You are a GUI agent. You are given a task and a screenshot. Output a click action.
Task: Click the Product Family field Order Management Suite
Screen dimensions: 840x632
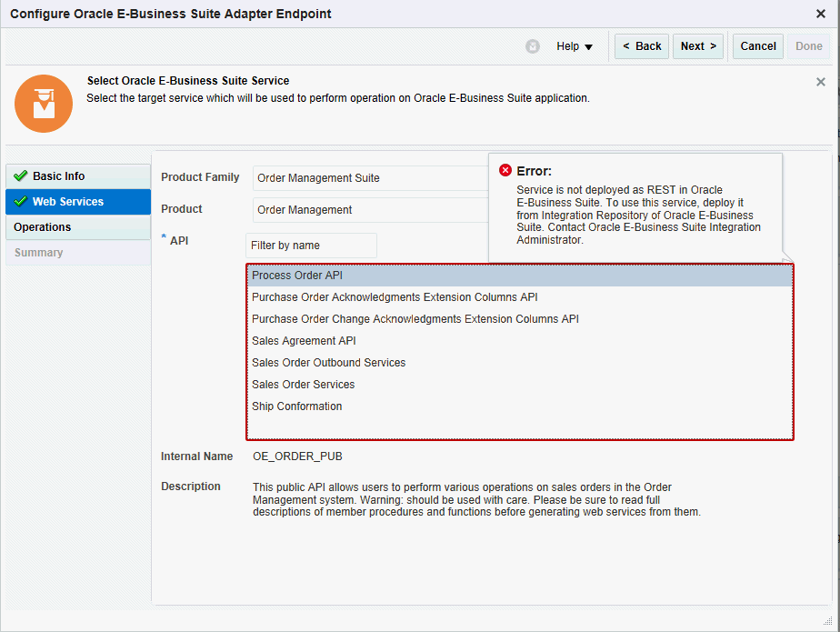pos(371,178)
